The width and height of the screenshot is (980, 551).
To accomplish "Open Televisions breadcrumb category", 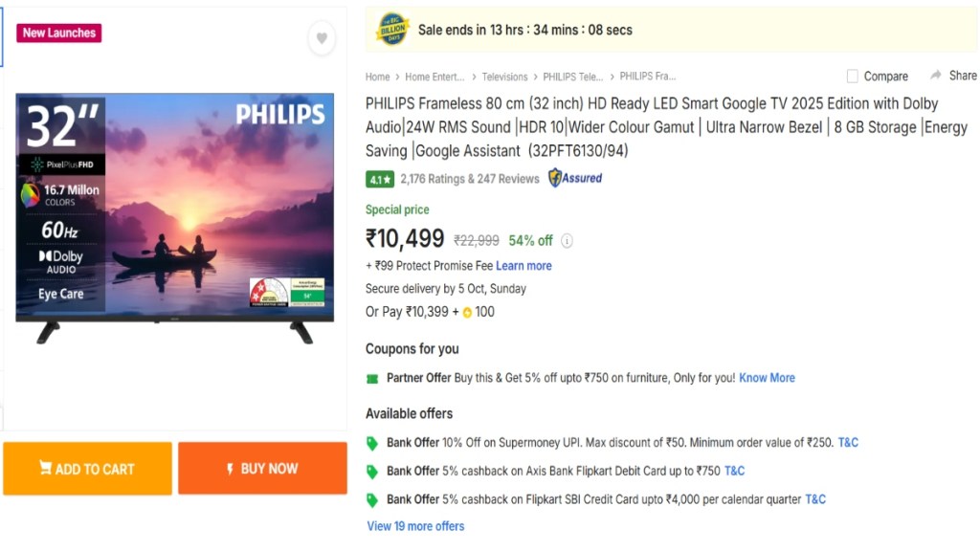I will click(504, 77).
